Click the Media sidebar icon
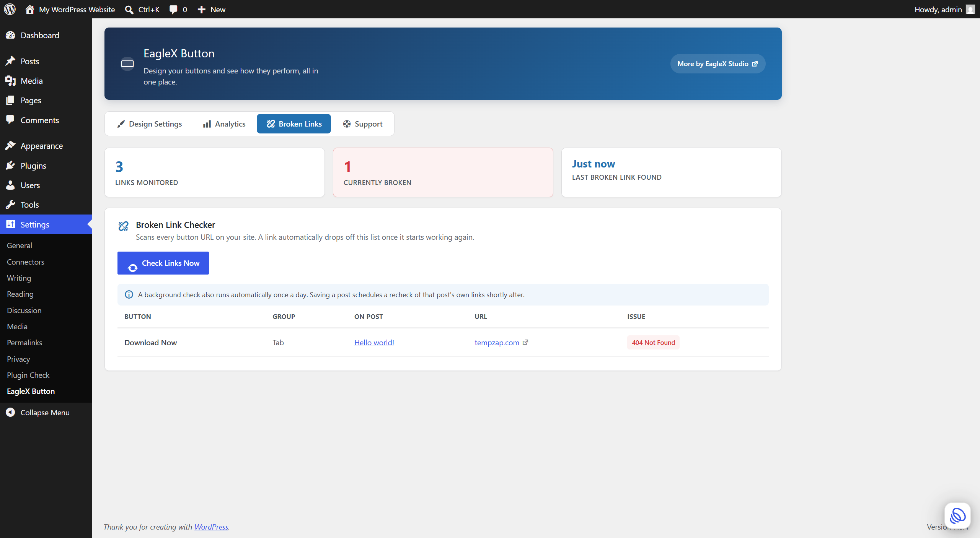 click(10, 81)
